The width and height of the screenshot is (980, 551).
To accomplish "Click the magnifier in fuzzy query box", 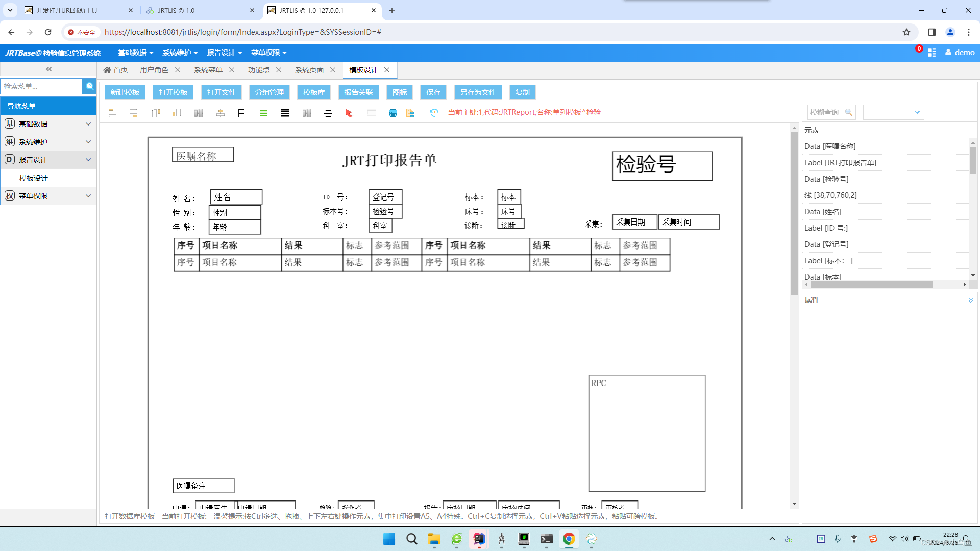I will (x=848, y=112).
